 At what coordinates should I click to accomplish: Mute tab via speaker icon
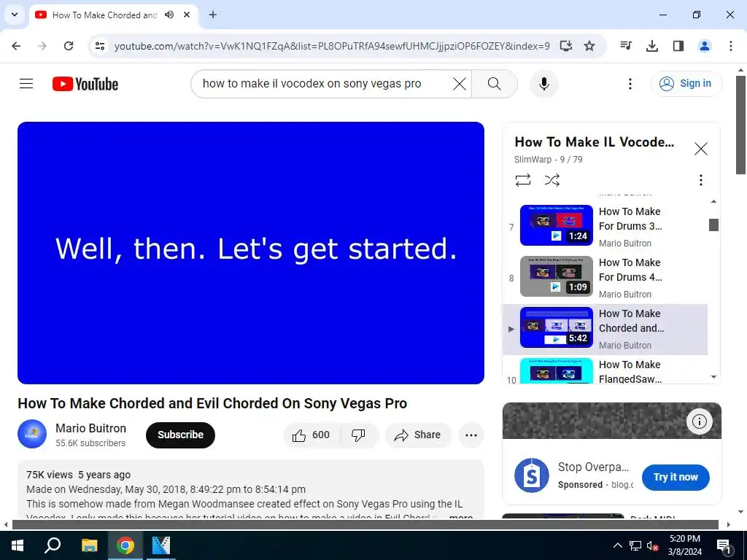pos(169,15)
